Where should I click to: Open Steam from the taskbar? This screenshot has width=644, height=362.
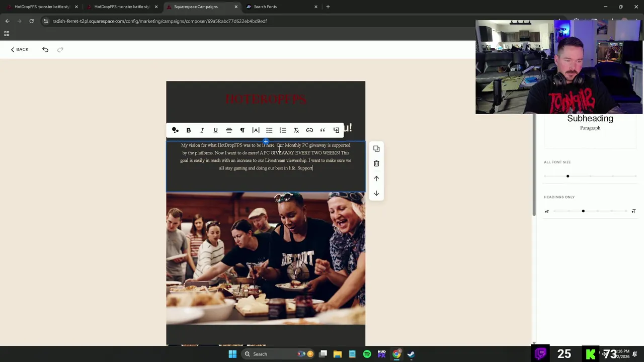pyautogui.click(x=411, y=354)
